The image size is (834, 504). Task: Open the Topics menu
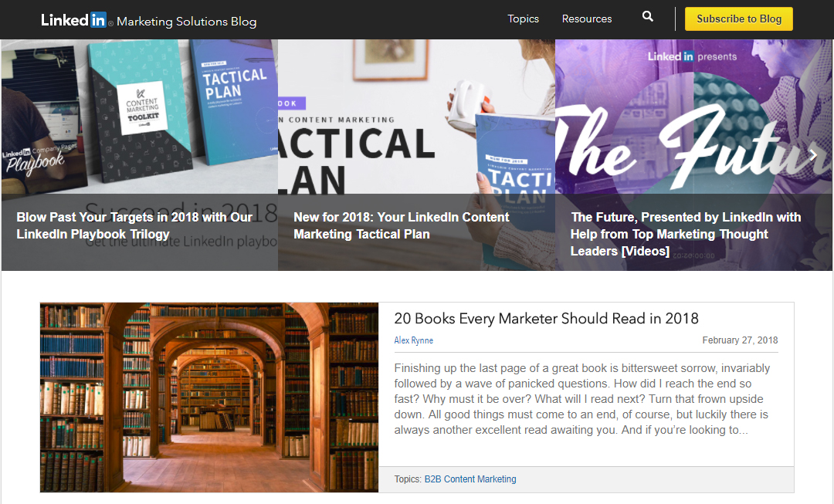523,19
